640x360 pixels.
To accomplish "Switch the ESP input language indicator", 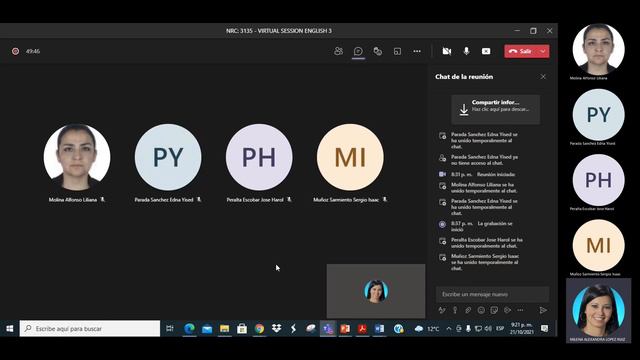I will point(500,329).
